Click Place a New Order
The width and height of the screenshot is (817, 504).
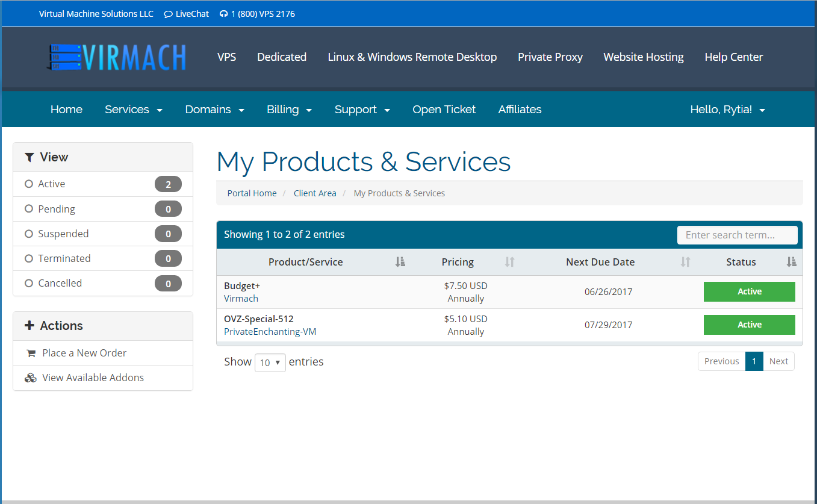coord(84,353)
